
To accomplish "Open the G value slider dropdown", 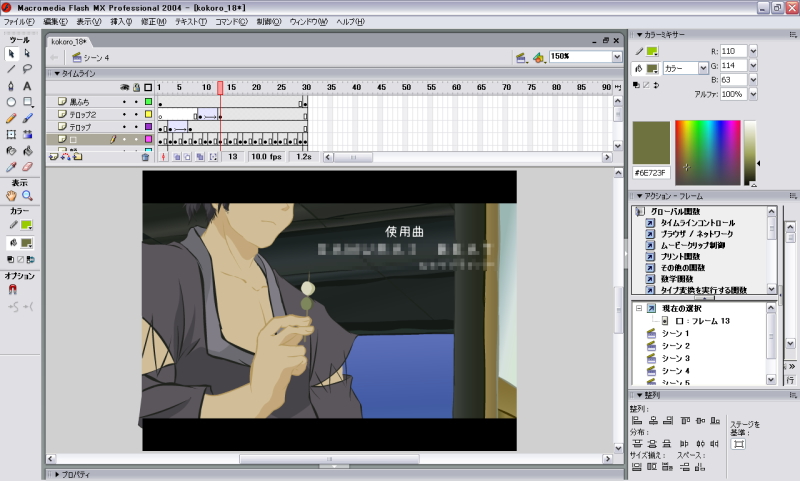I will (753, 65).
